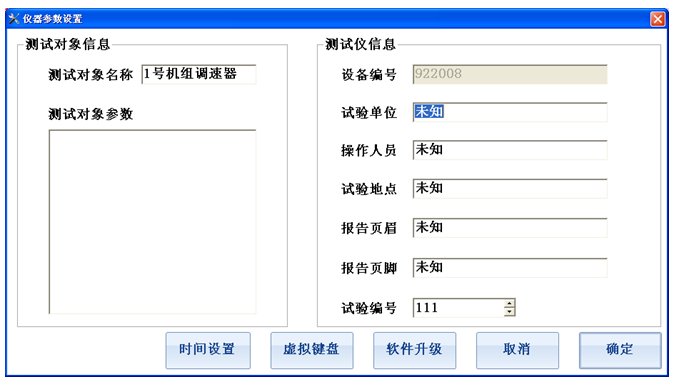Click the 测试仪信息 group label
This screenshot has width=682, height=388.
[x=361, y=44]
